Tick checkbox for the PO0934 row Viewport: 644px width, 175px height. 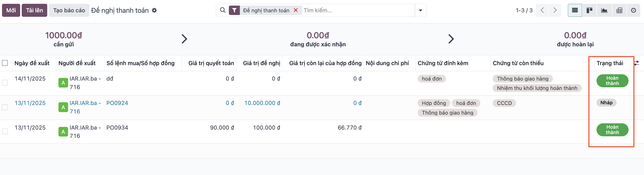pyautogui.click(x=5, y=131)
